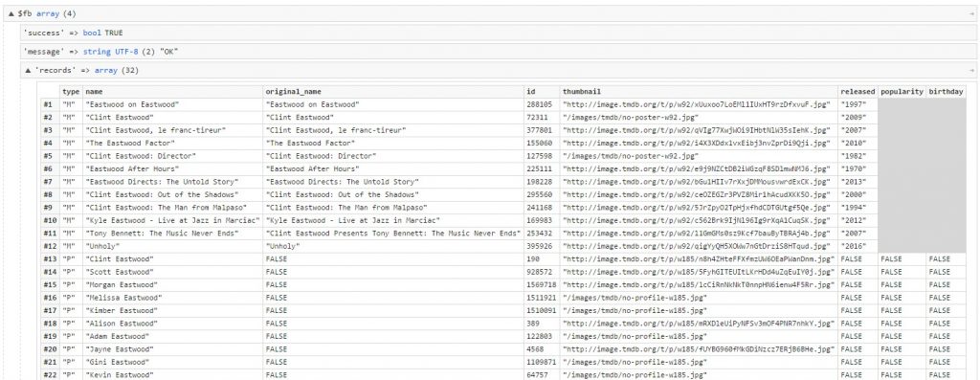Click id cell 122803
Viewport: 980px width, 380px height.
click(x=542, y=336)
